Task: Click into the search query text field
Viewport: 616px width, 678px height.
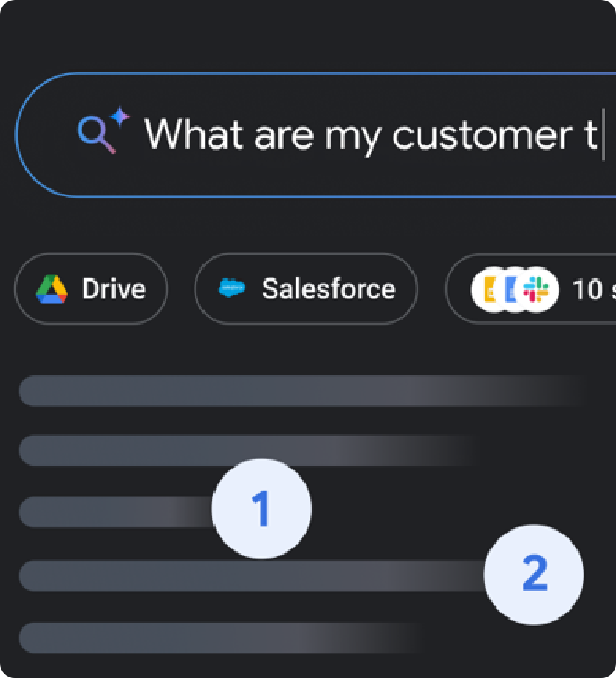Action: 316,134
